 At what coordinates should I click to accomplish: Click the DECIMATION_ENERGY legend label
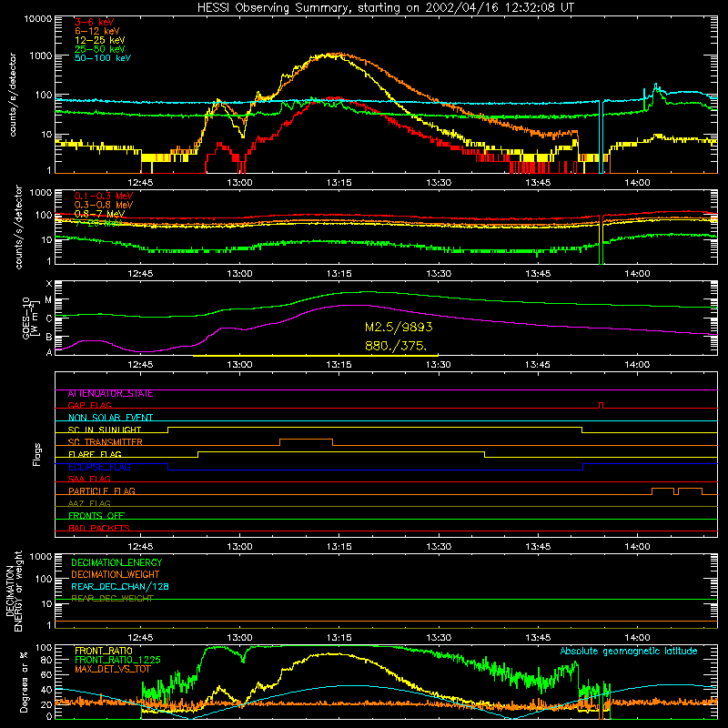(x=116, y=562)
